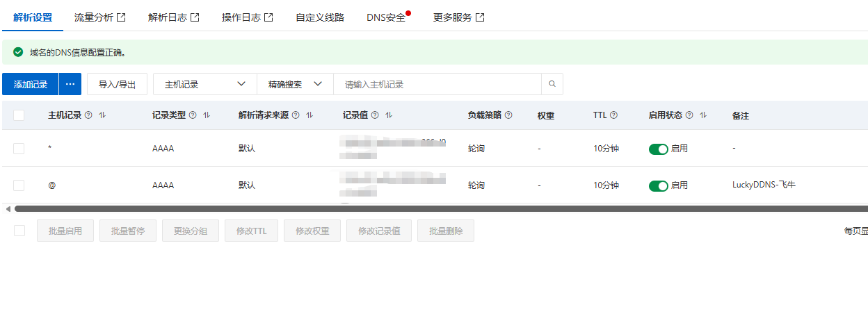Click the 批量暂停 button

tap(128, 231)
